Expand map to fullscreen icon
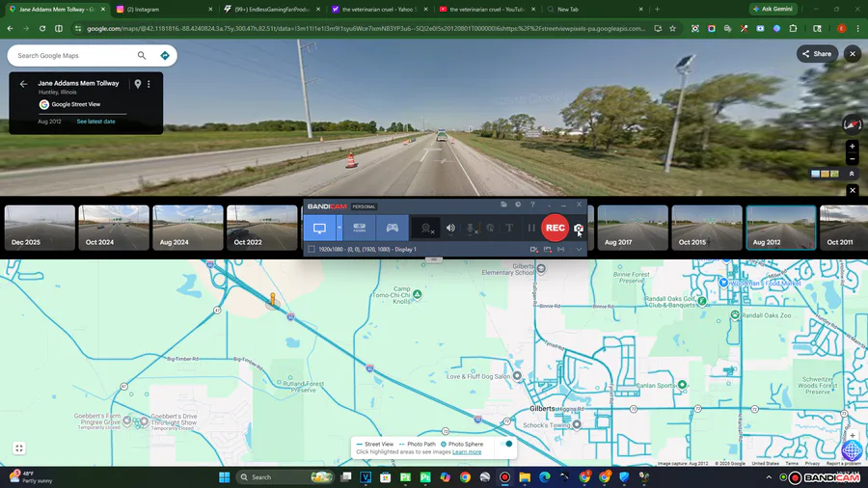868x488 pixels. click(x=19, y=448)
